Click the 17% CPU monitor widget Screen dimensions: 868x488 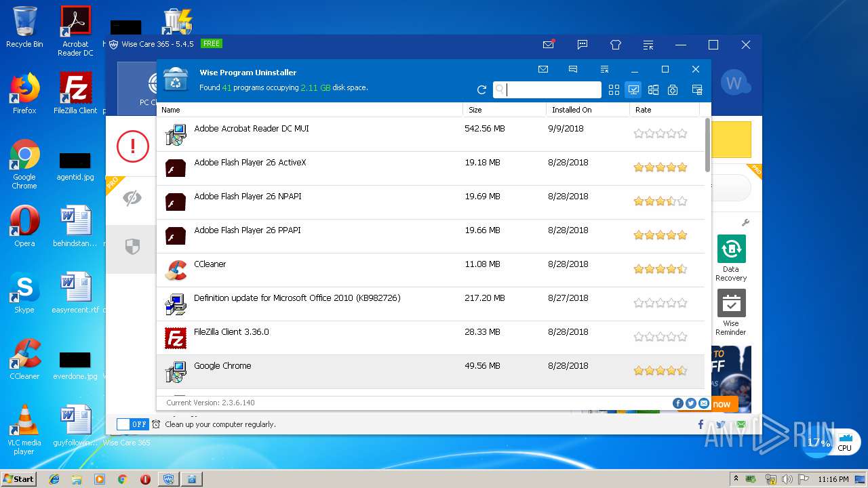click(830, 443)
